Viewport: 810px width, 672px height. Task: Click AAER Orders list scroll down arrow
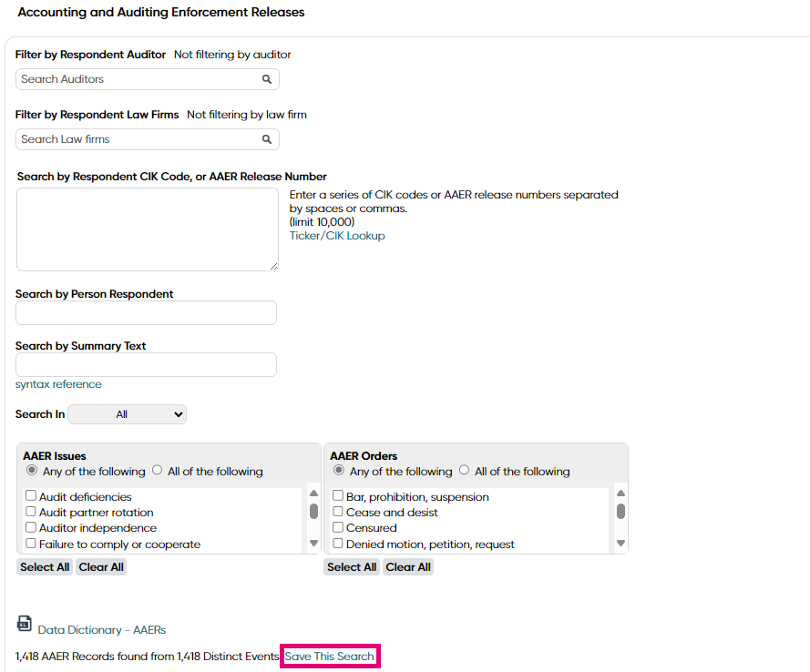[x=620, y=543]
